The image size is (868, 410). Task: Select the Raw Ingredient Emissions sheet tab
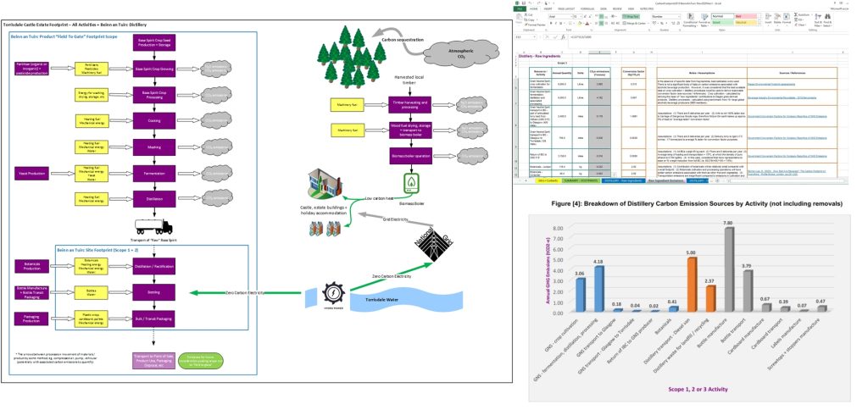pyautogui.click(x=665, y=181)
